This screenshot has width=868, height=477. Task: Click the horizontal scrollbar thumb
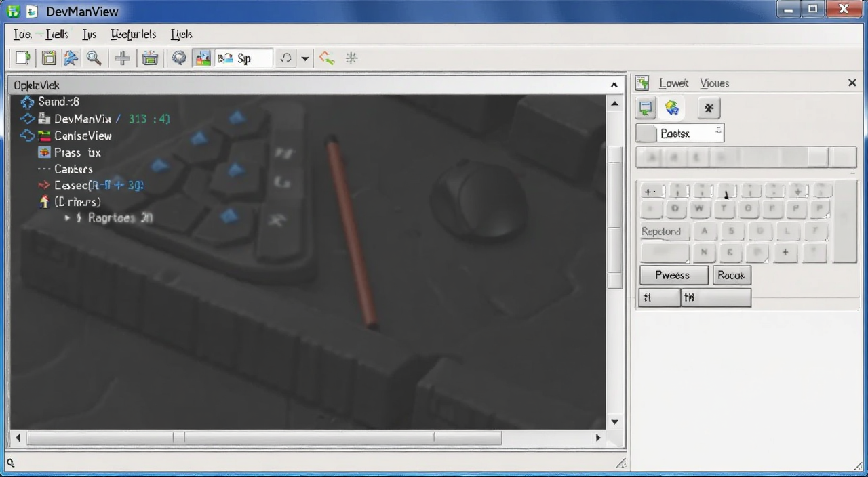click(264, 438)
